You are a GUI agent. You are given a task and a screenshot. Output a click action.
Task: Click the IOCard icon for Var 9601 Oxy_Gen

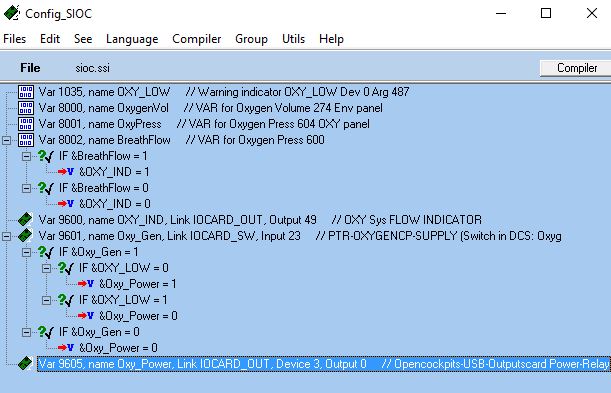click(25, 236)
